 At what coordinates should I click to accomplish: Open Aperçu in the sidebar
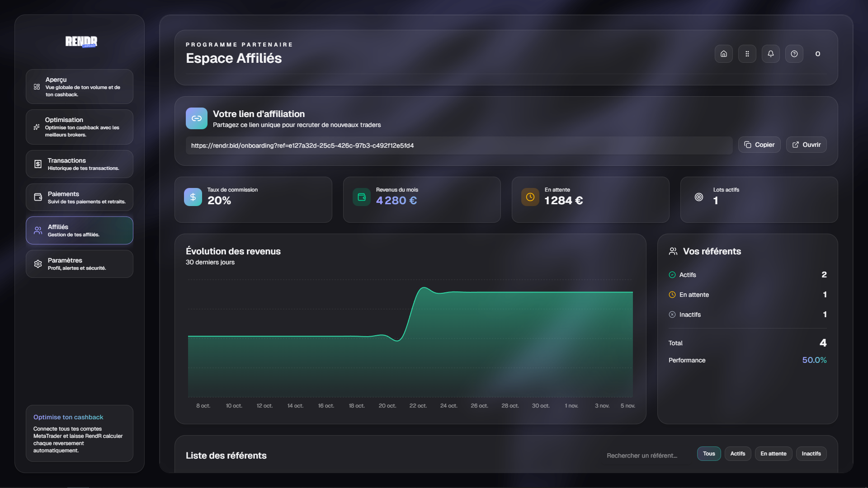80,87
